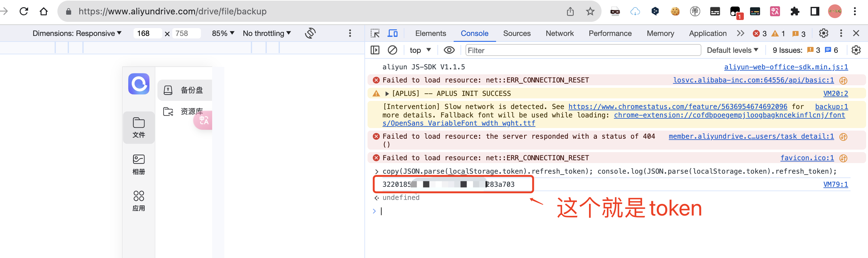Reload the page with the refresh icon
868x258 pixels.
(x=24, y=12)
